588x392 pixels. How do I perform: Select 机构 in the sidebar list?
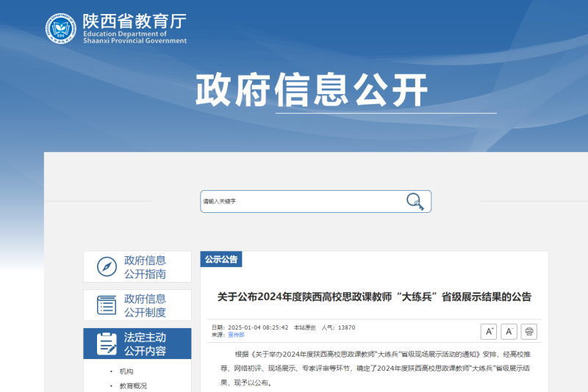coord(126,371)
